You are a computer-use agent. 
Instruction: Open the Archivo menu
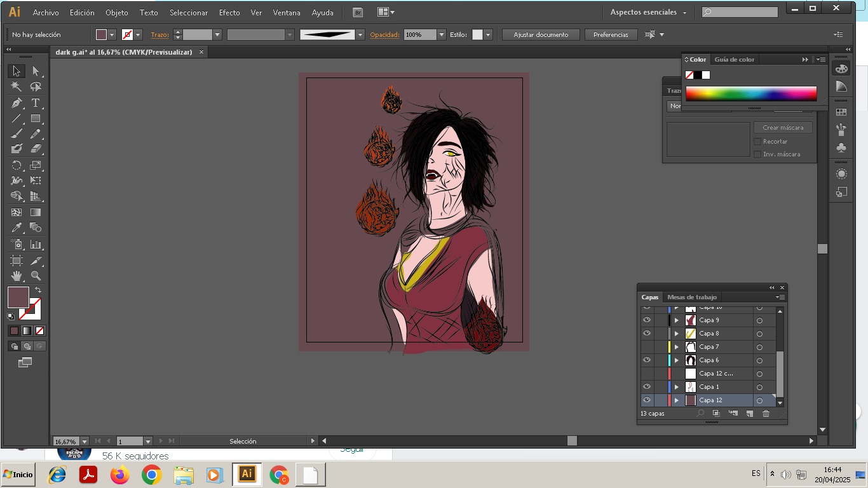(46, 12)
